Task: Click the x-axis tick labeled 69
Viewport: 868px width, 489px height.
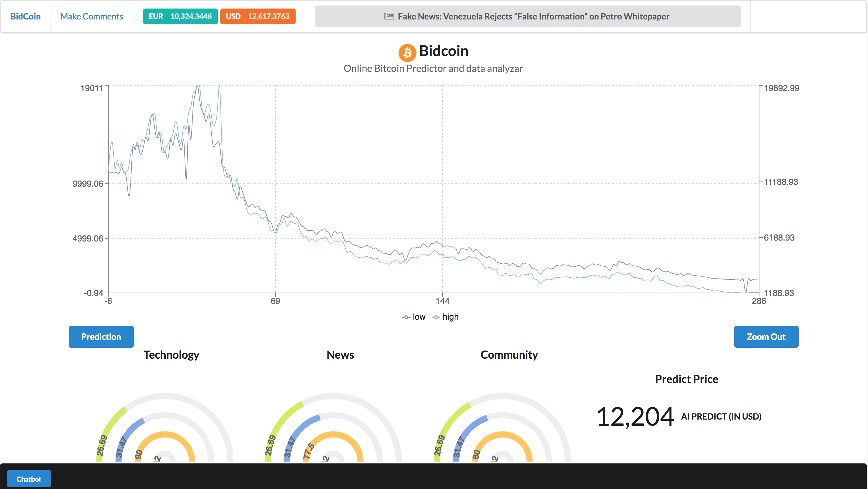Action: [x=275, y=301]
